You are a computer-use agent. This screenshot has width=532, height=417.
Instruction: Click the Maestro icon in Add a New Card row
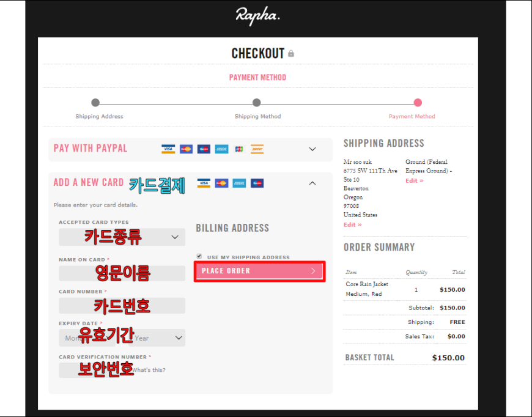[257, 183]
